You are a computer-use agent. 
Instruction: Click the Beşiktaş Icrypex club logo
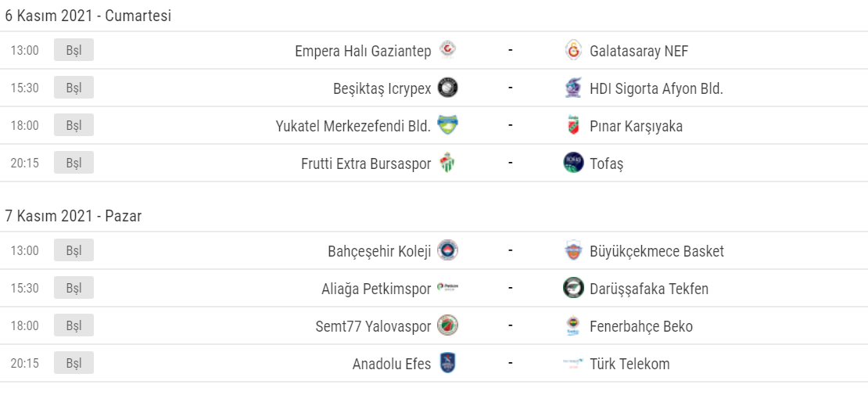click(x=447, y=88)
